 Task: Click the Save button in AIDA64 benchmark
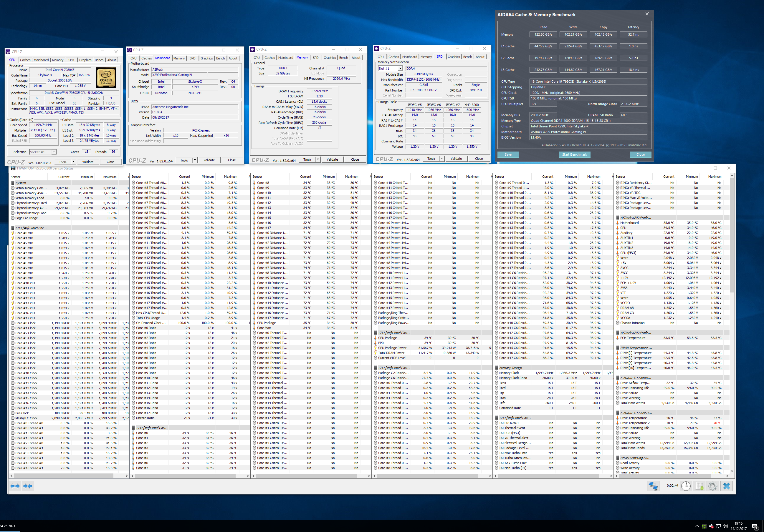pyautogui.click(x=508, y=154)
